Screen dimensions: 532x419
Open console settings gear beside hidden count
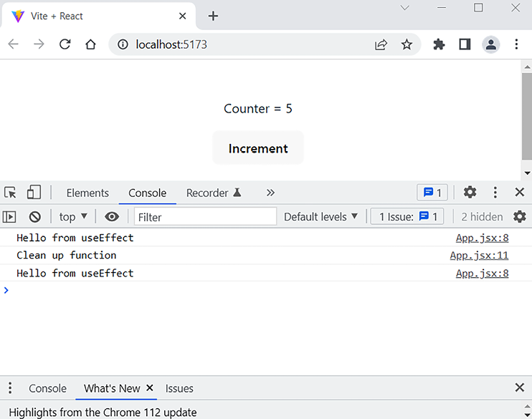click(519, 217)
